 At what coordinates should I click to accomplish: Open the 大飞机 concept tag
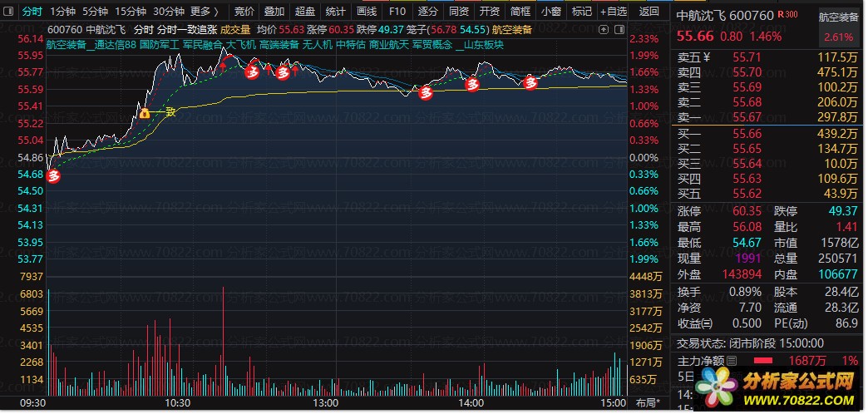click(x=241, y=45)
